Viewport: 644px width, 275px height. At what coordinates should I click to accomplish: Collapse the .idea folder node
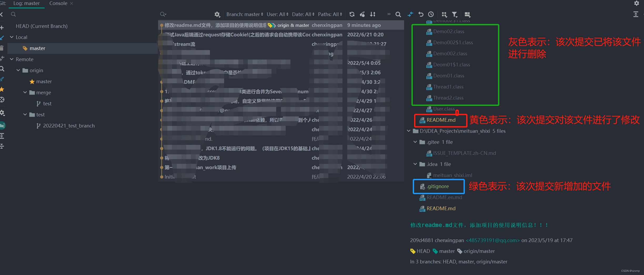tap(415, 164)
